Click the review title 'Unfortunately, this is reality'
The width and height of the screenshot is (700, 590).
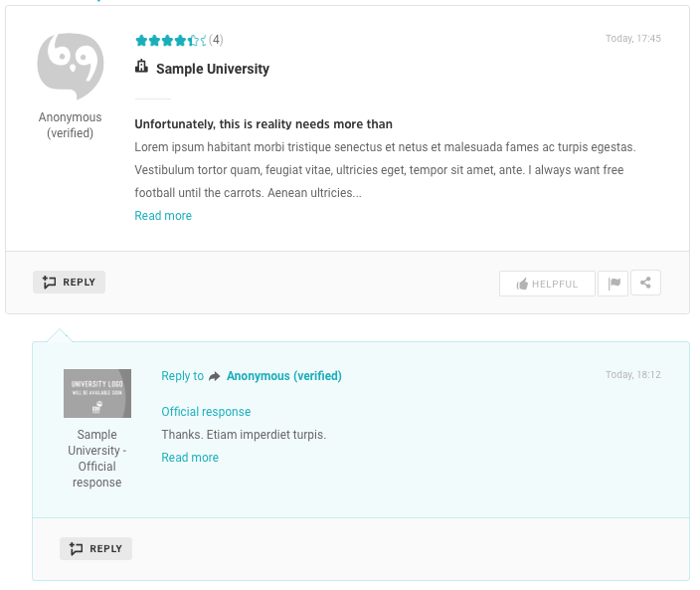(263, 124)
